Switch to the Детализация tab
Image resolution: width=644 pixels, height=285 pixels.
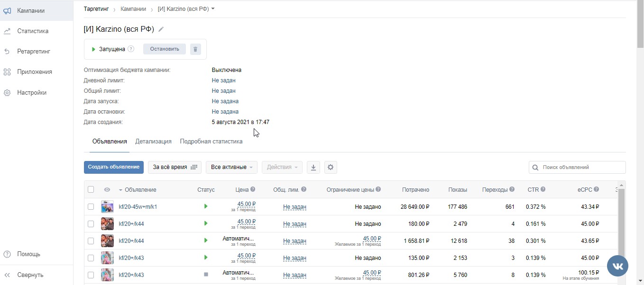tap(153, 142)
